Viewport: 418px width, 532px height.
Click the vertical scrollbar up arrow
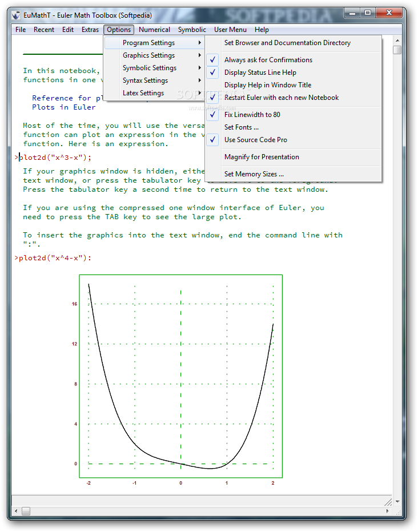coord(397,41)
